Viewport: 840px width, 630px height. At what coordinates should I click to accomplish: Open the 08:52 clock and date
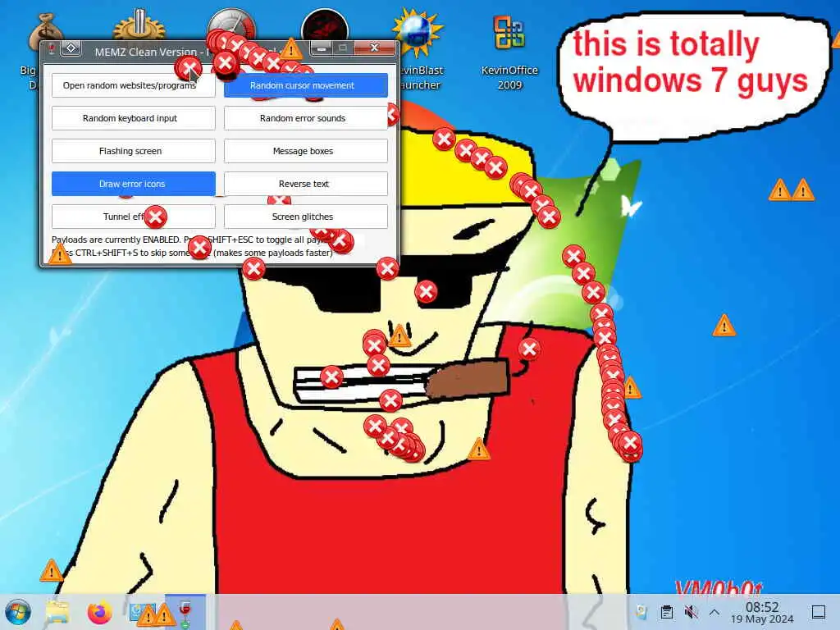click(x=762, y=612)
